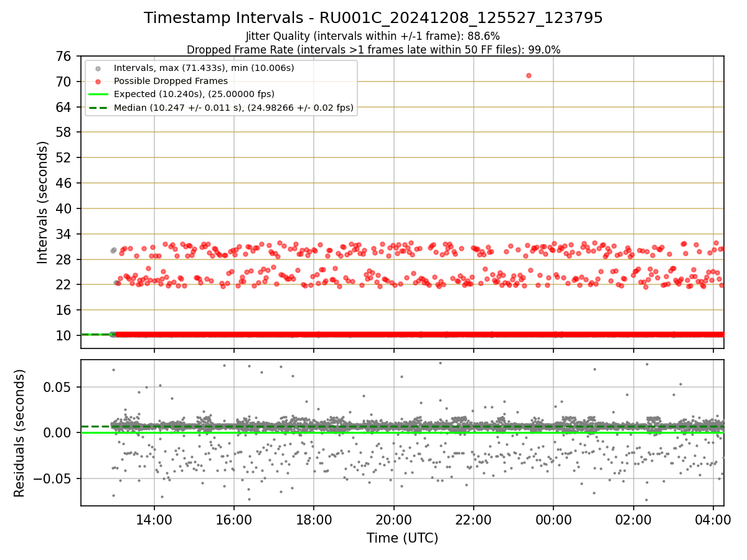Viewport: 747px width, 560px height.
Task: Click the '46' y-axis tick label
Action: pos(64,183)
